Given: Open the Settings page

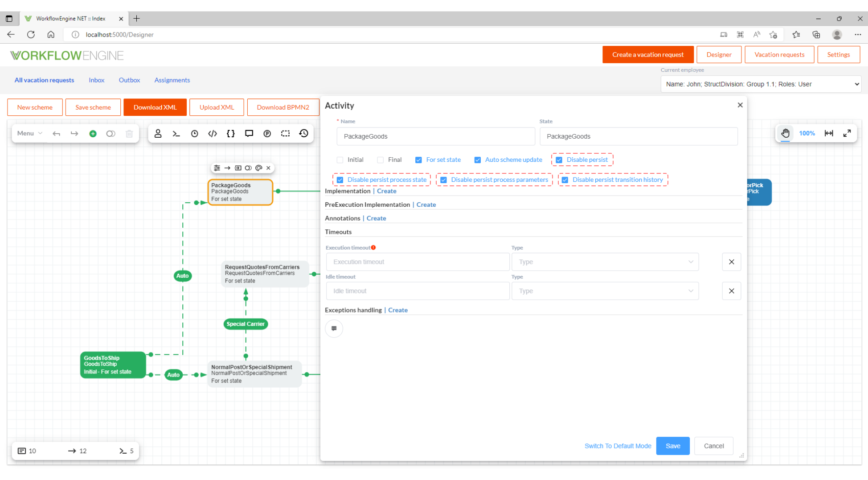Looking at the screenshot, I should click(x=838, y=54).
